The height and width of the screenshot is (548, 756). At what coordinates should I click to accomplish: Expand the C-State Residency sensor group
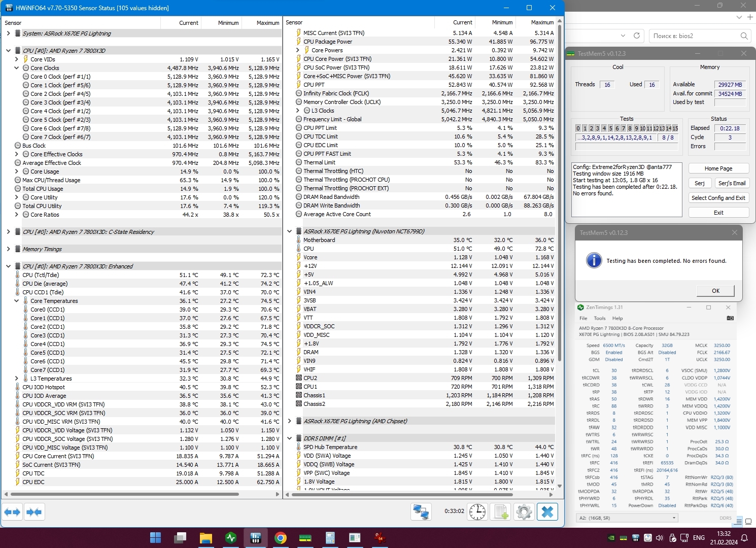[x=8, y=232]
